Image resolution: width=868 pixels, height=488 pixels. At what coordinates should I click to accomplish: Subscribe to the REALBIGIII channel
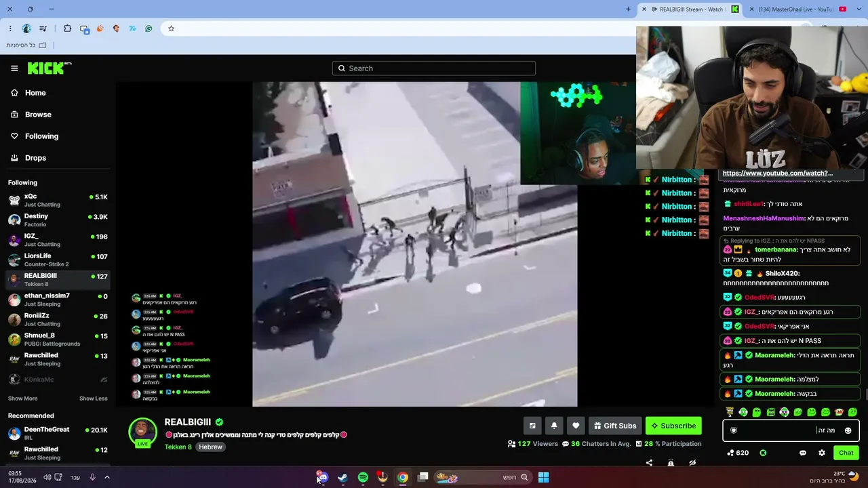673,426
